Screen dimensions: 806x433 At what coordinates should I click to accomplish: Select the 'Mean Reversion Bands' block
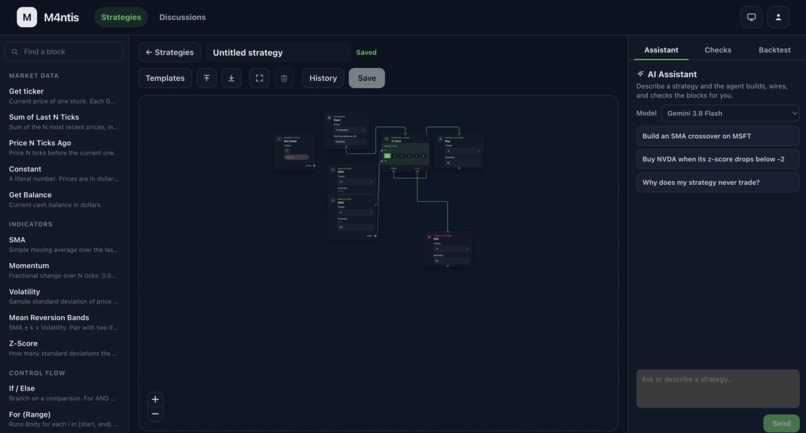click(64, 322)
